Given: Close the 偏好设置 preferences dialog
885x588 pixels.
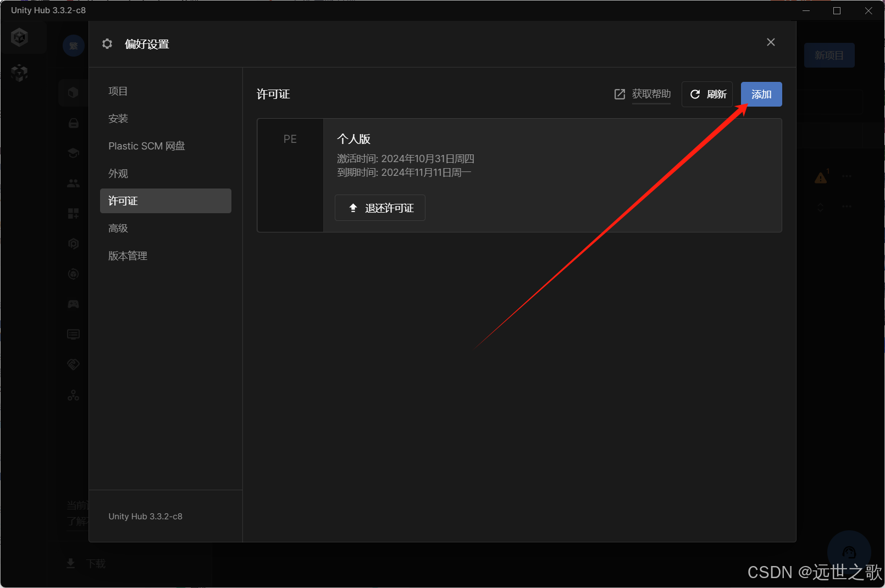Looking at the screenshot, I should click(x=771, y=42).
